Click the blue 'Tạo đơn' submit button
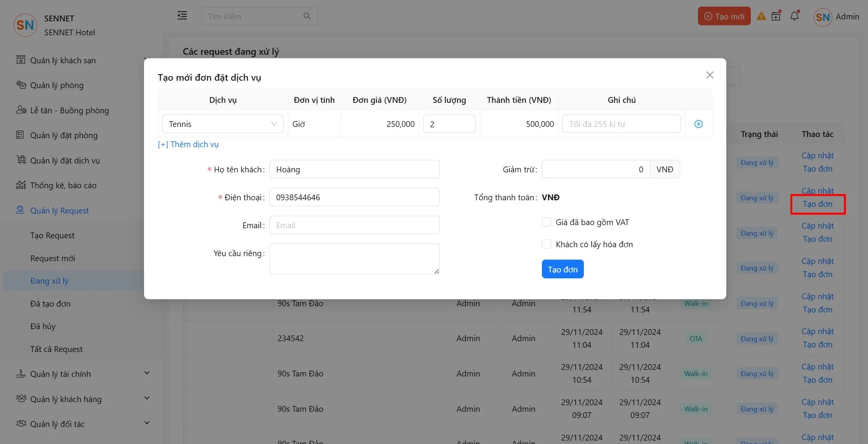868x444 pixels. (562, 269)
